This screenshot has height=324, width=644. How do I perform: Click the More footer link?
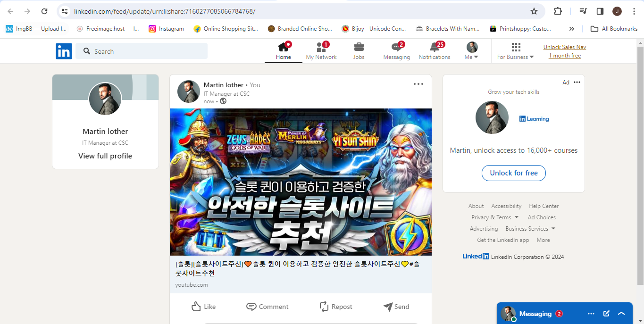(x=543, y=240)
